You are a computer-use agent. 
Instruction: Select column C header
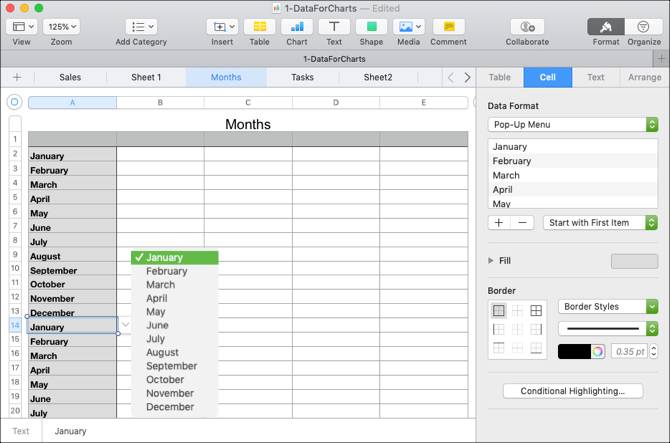point(248,103)
